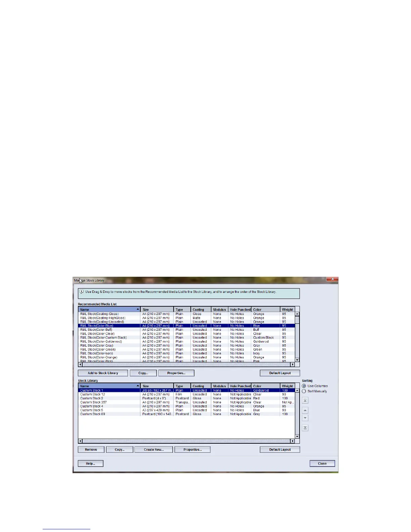Reset Stock Library to Default Layout
411x532 pixels.
click(280, 450)
